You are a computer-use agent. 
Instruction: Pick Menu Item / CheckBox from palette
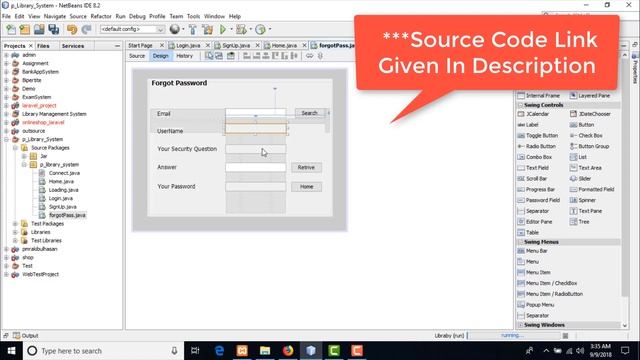547,283
